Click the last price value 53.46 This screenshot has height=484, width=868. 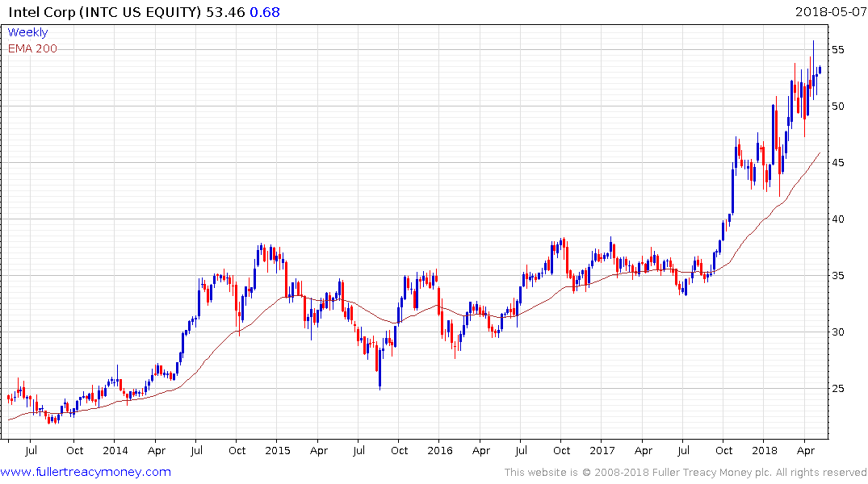pos(225,12)
